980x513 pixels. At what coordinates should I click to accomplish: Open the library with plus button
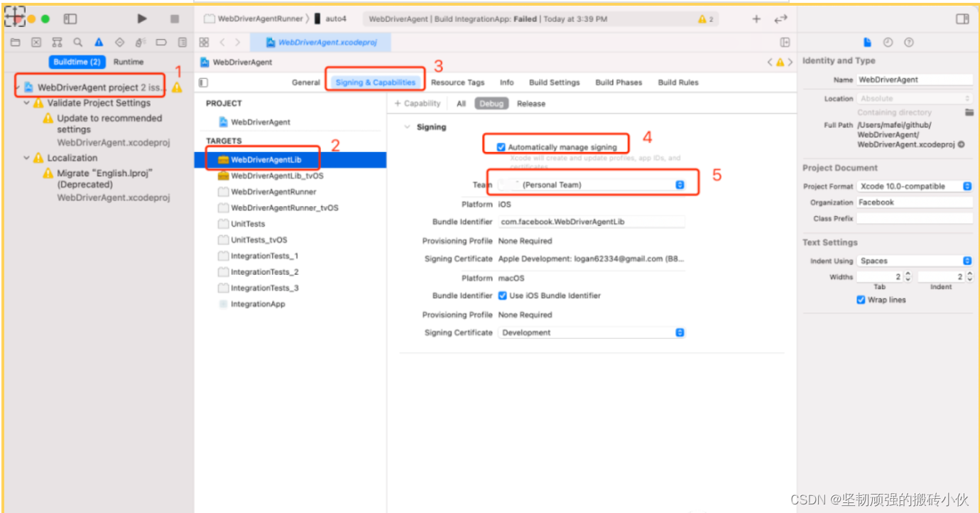pyautogui.click(x=756, y=19)
